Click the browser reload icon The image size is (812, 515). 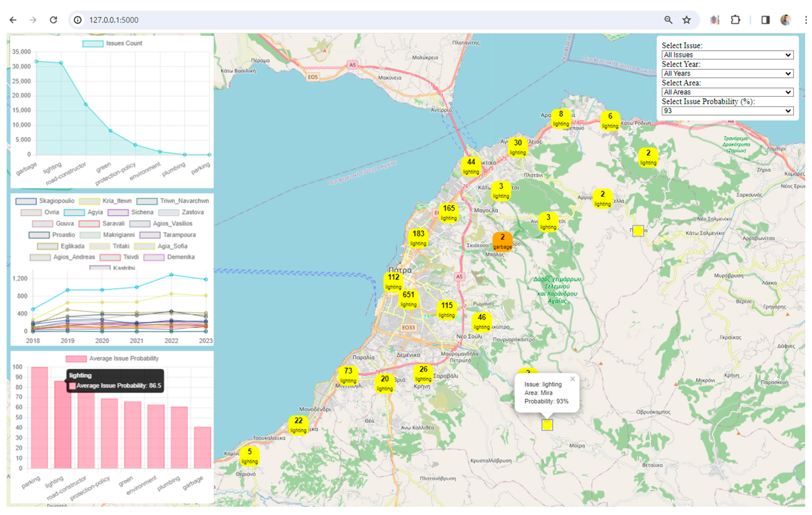click(53, 20)
